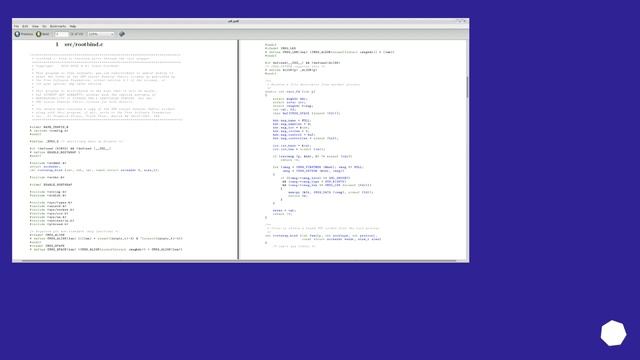Open the View menu
Viewport: 640px width, 360px height.
click(x=36, y=26)
